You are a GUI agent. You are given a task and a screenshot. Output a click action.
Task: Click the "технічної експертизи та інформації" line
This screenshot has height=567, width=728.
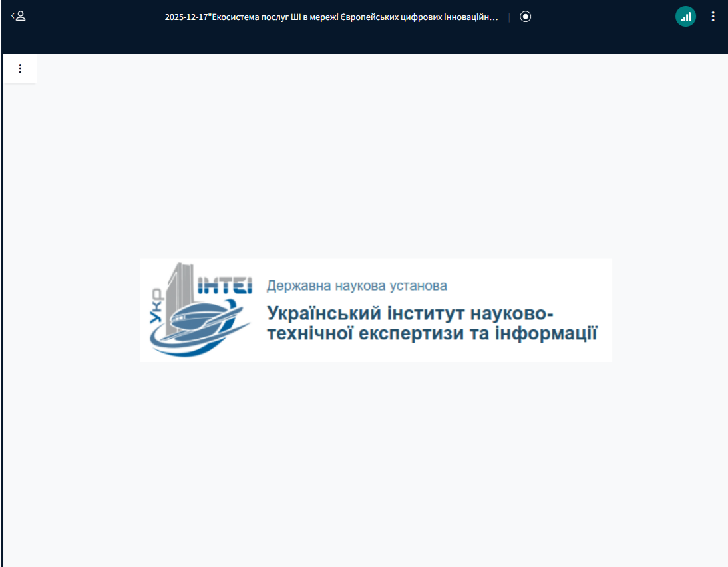pyautogui.click(x=431, y=333)
